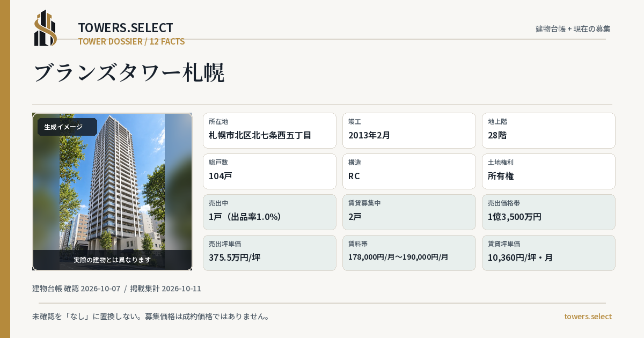
Task: Click the 建物台帳 確認 2026-10-07 date
Action: [76, 289]
